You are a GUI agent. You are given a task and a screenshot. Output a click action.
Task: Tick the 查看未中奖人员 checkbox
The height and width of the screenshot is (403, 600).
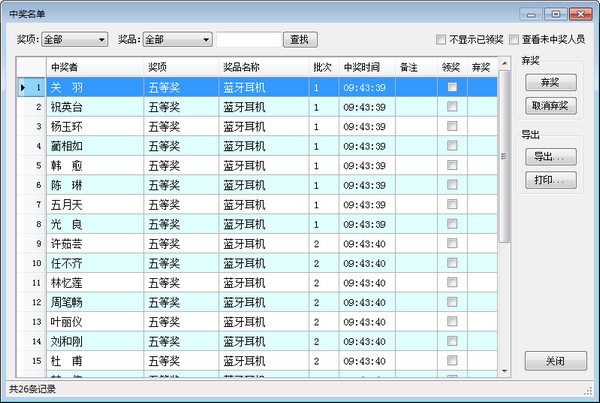point(514,40)
